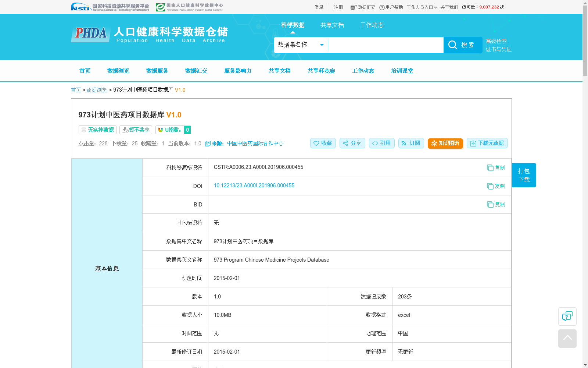
Task: Open the DOI link 10.12213/23.A0001.201906.000455
Action: (254, 186)
